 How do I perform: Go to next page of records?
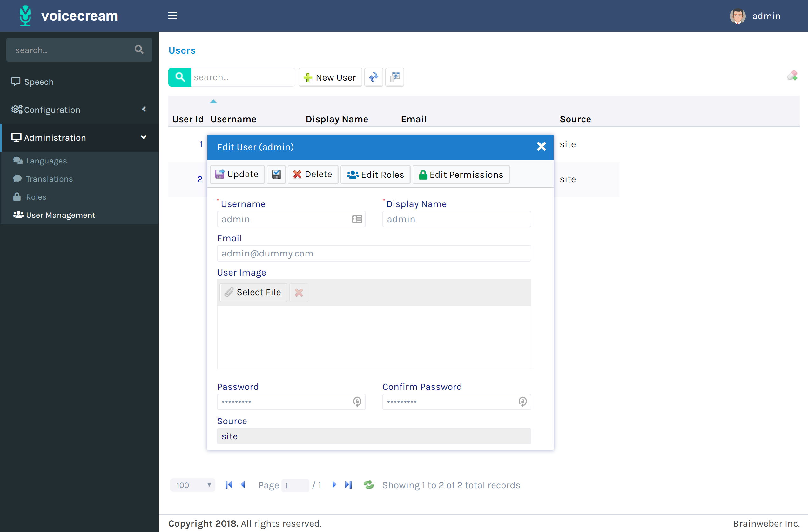click(x=334, y=485)
